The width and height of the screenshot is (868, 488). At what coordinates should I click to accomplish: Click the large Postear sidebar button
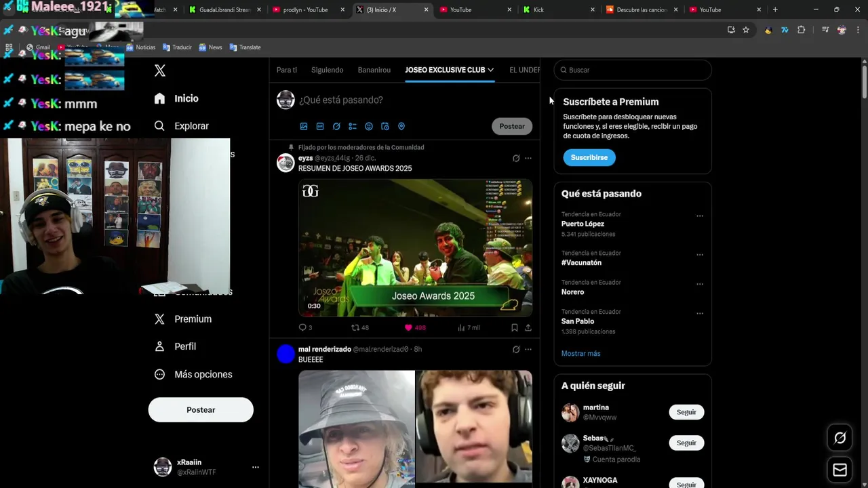tap(201, 410)
